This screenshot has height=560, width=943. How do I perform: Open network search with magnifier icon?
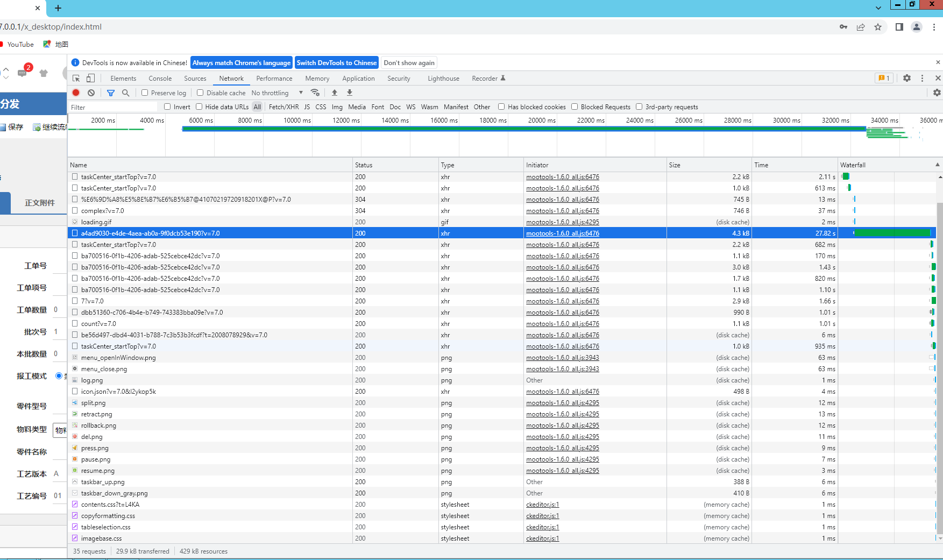[126, 93]
